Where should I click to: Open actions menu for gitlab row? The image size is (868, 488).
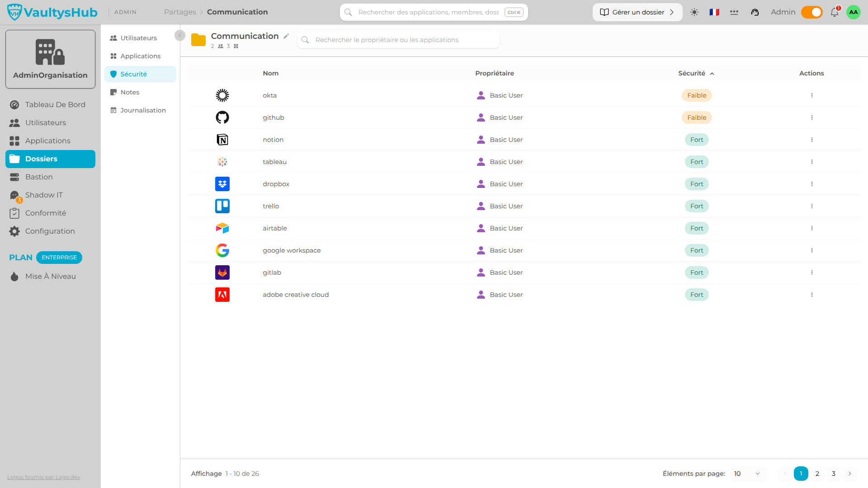coord(812,272)
